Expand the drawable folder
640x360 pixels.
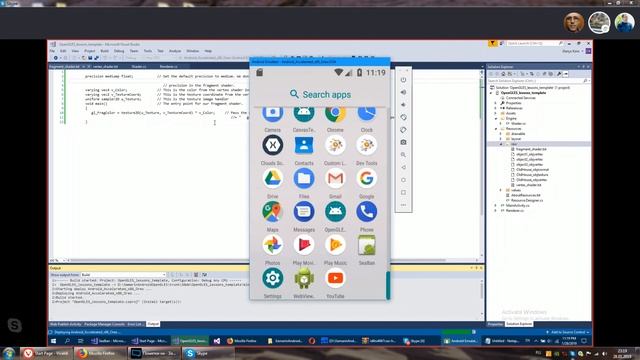[501, 134]
